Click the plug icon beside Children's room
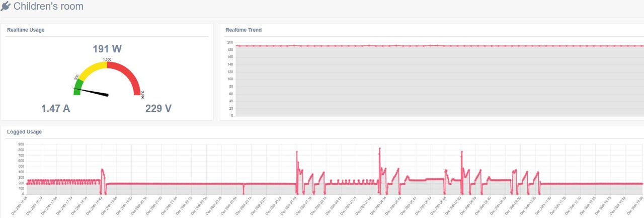 tap(6, 7)
